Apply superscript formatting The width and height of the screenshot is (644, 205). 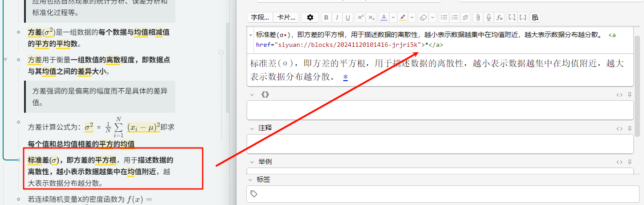click(361, 17)
